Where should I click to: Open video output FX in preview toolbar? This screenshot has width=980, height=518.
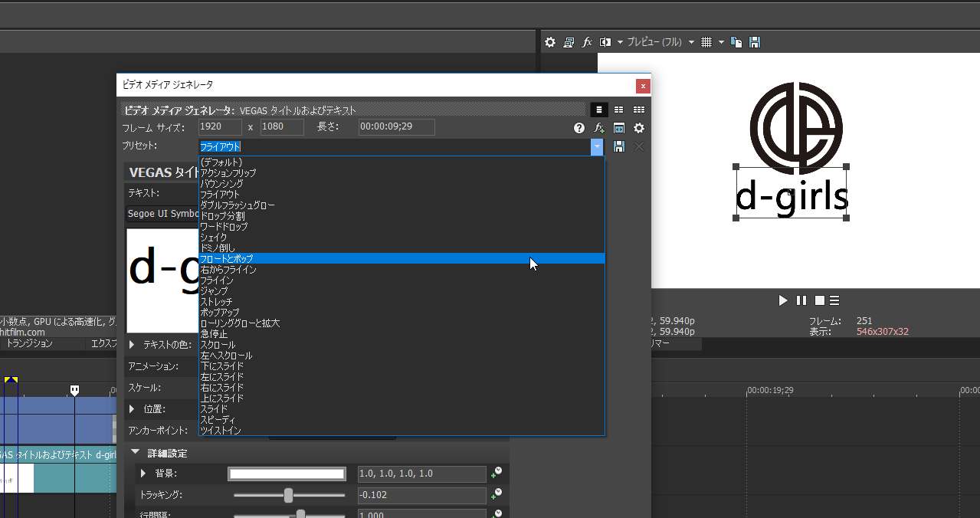pos(587,42)
